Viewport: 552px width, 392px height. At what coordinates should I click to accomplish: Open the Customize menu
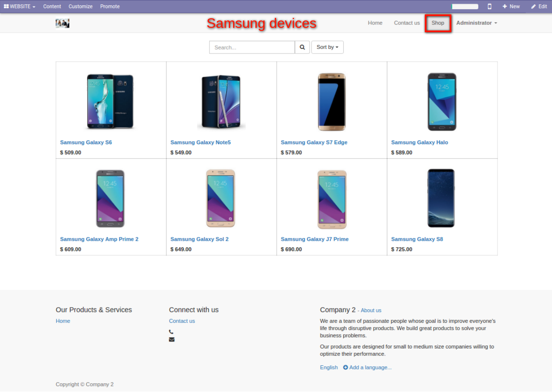[81, 7]
